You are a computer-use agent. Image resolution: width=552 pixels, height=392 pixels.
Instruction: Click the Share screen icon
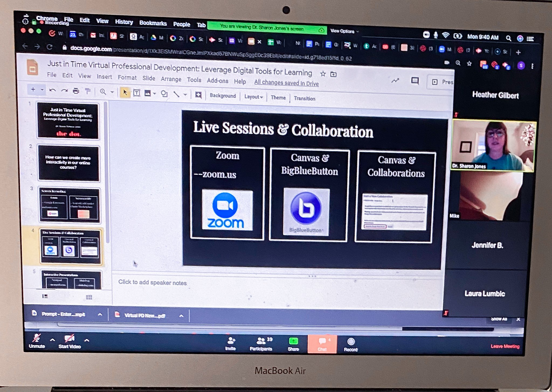293,341
